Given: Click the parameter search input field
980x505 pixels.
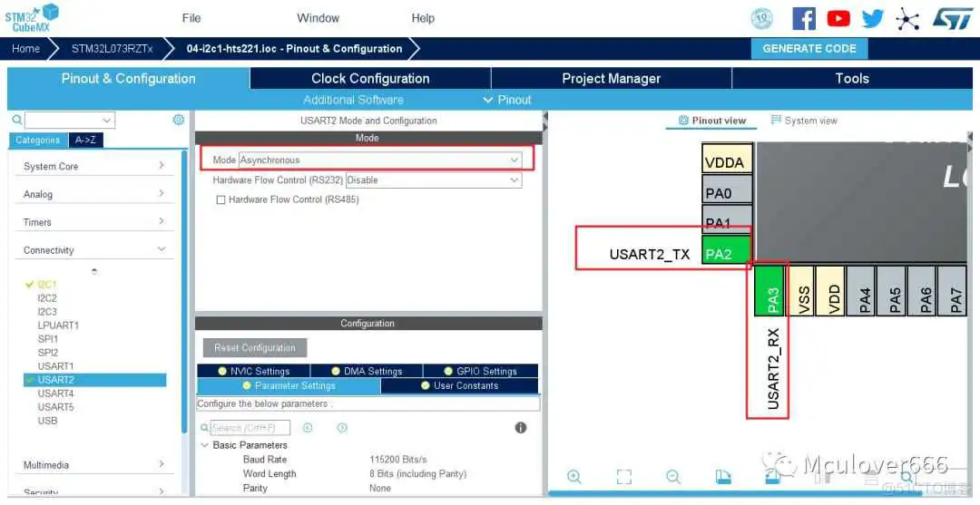Looking at the screenshot, I should [250, 427].
